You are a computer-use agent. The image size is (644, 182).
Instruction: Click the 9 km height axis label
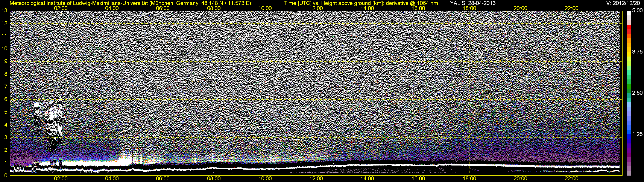(x=6, y=61)
